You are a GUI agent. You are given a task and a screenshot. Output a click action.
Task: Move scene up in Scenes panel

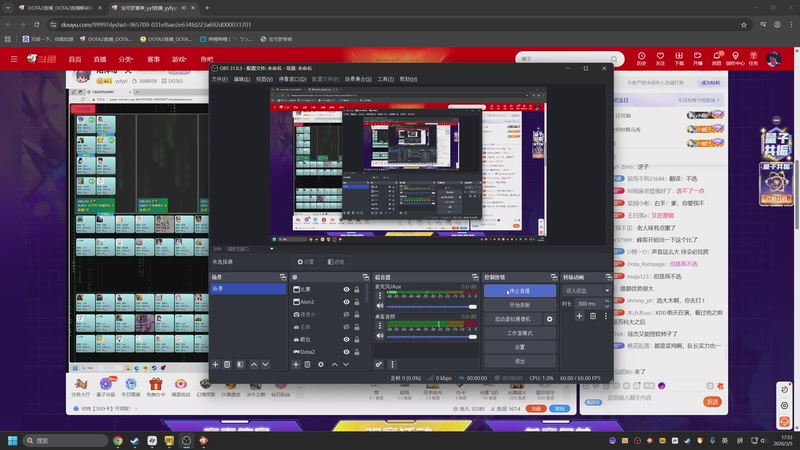254,364
